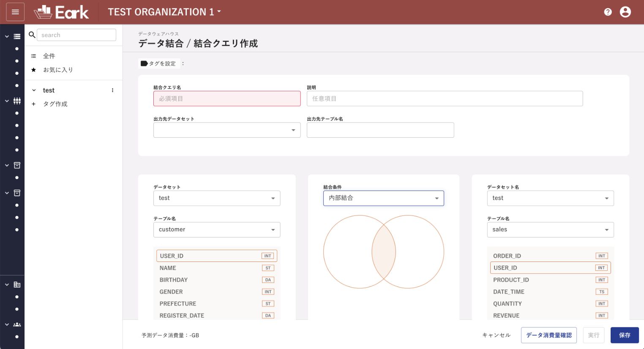644x349 pixels.
Task: Collapse the building section chevron in rail
Action: (7, 284)
